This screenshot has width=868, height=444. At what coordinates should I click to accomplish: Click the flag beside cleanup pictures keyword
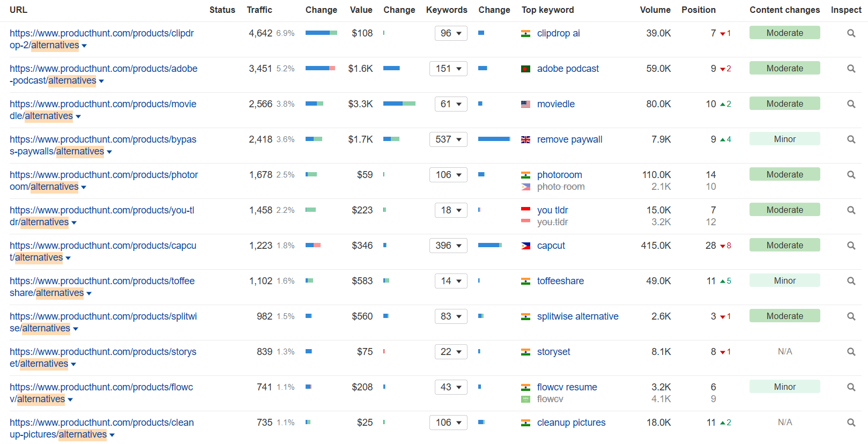(x=525, y=423)
